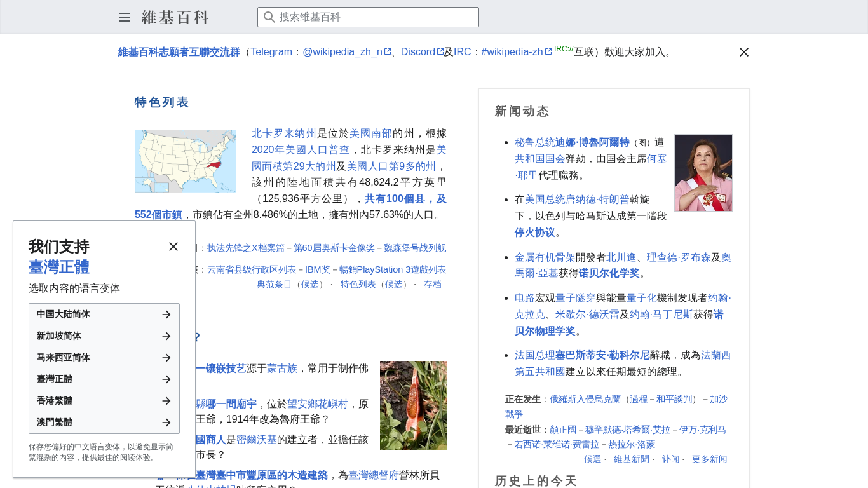
Task: Open the hamburger main menu
Action: (x=125, y=17)
